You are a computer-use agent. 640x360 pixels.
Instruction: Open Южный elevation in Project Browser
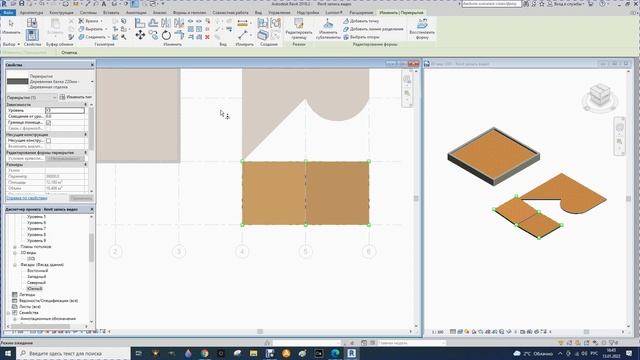coord(35,289)
